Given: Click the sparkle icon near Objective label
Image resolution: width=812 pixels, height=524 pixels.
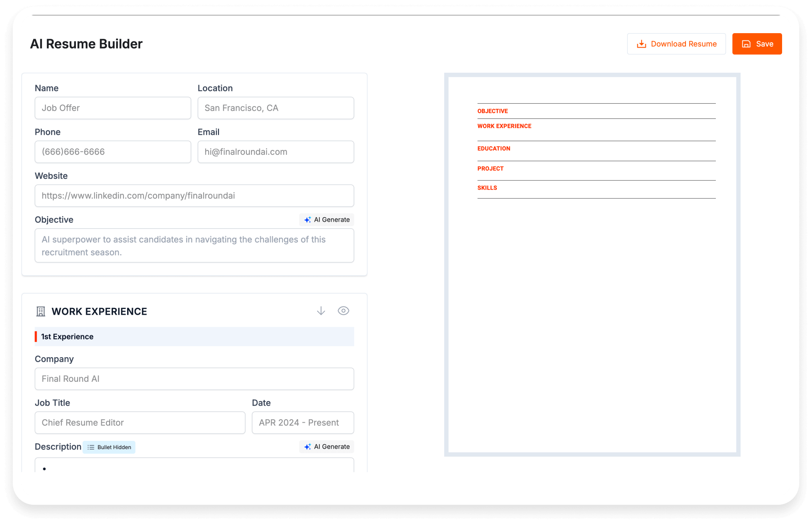Looking at the screenshot, I should pos(307,220).
